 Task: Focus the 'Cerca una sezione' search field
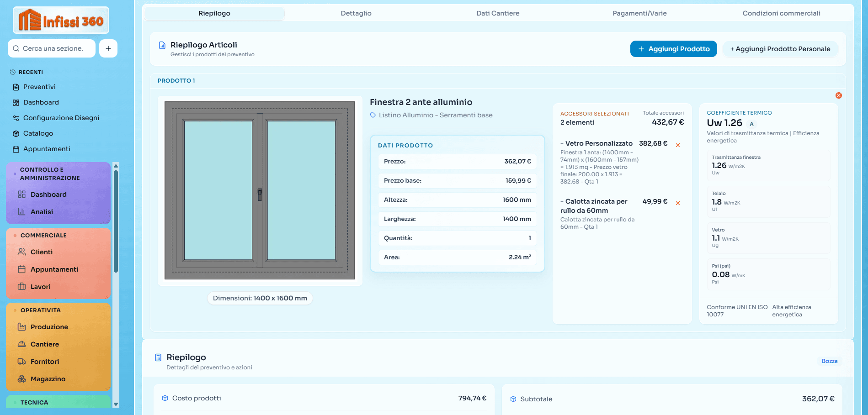(x=53, y=48)
